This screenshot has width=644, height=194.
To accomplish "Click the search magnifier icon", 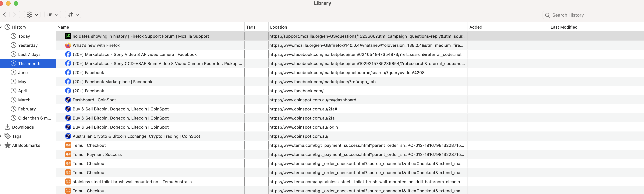I will coord(547,15).
